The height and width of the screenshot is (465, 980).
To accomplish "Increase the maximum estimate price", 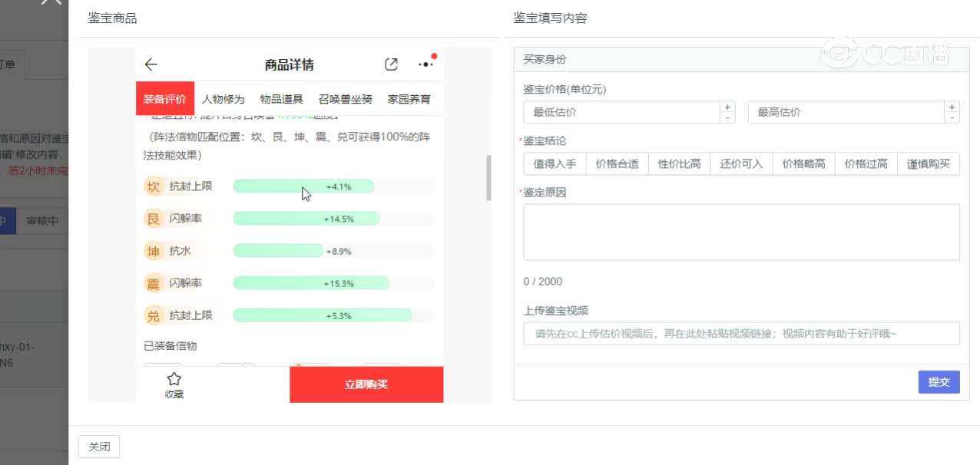I will tap(952, 107).
